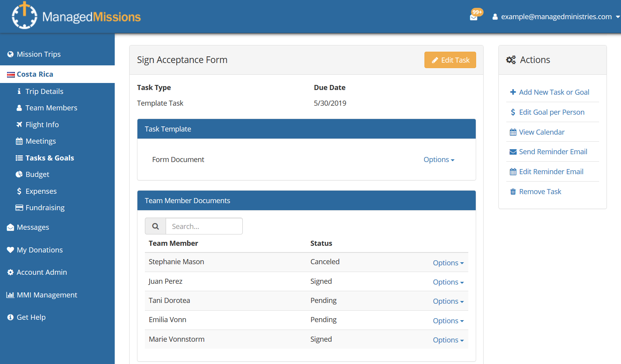Image resolution: width=621 pixels, height=364 pixels.
Task: Click the calendar icon for Edit Reminder Email
Action: coord(513,171)
